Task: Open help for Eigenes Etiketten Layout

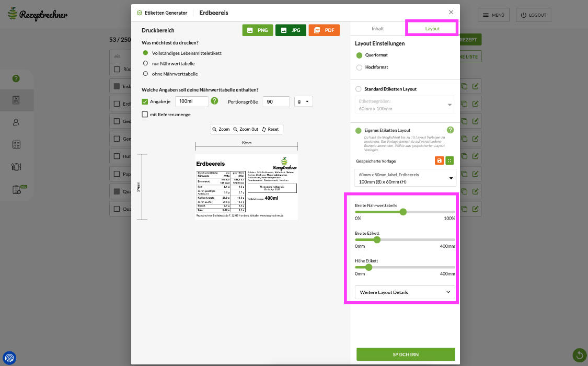Action: (x=450, y=130)
